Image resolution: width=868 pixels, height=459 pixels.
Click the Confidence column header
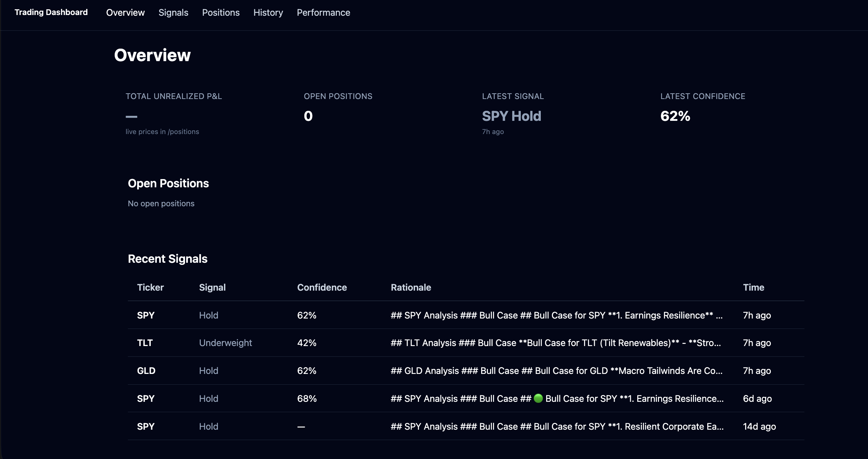322,287
